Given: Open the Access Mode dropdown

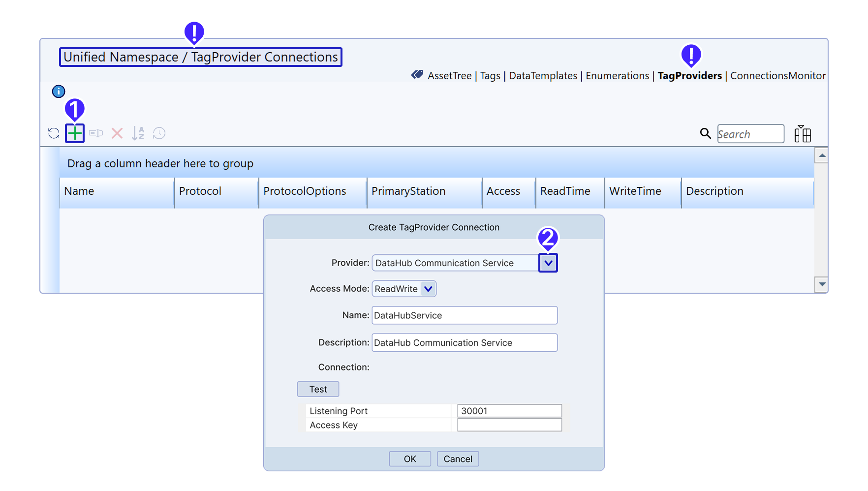Looking at the screenshot, I should [428, 289].
